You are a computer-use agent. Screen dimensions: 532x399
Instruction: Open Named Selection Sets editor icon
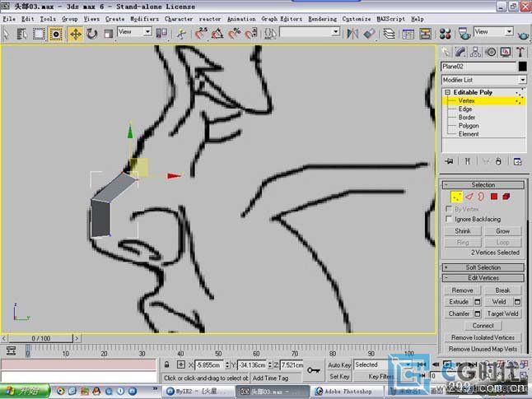[270, 34]
